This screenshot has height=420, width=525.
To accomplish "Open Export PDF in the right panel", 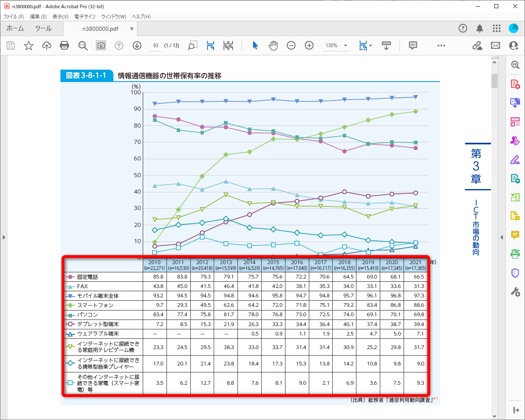I will 515,103.
